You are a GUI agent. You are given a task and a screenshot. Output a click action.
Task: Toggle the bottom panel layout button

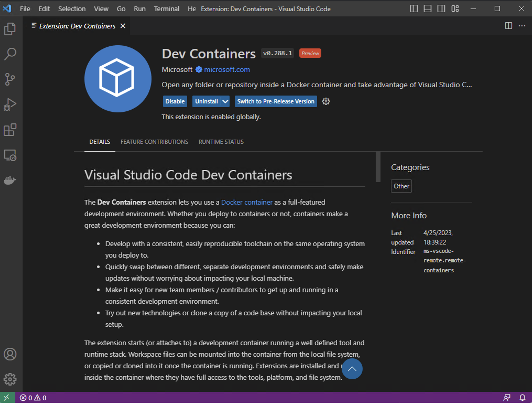pos(427,9)
